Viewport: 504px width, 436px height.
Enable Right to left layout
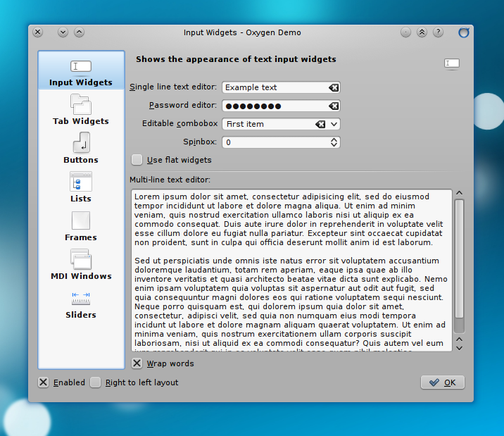96,382
